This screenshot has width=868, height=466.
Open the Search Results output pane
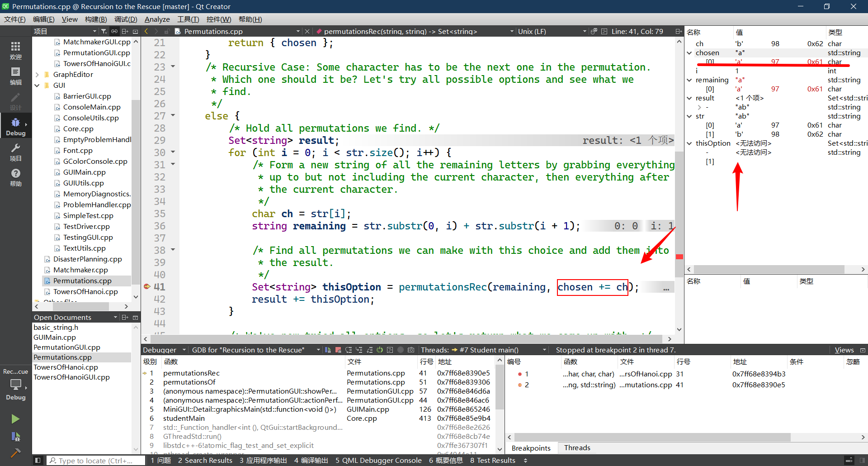[x=205, y=461]
